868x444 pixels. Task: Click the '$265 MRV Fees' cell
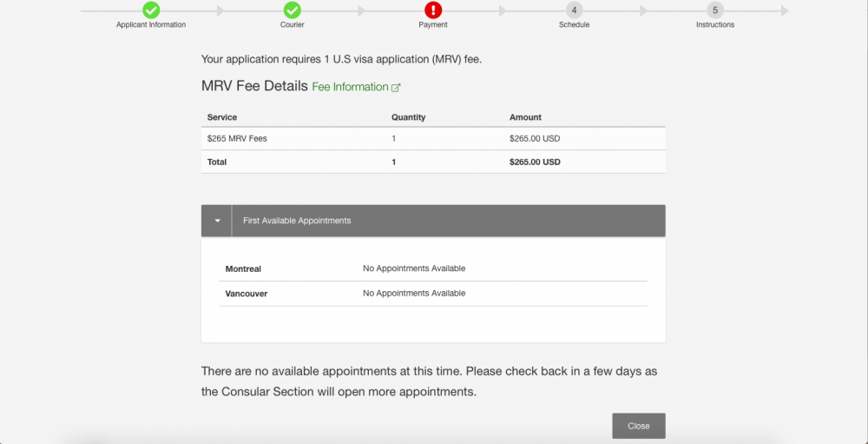[237, 138]
